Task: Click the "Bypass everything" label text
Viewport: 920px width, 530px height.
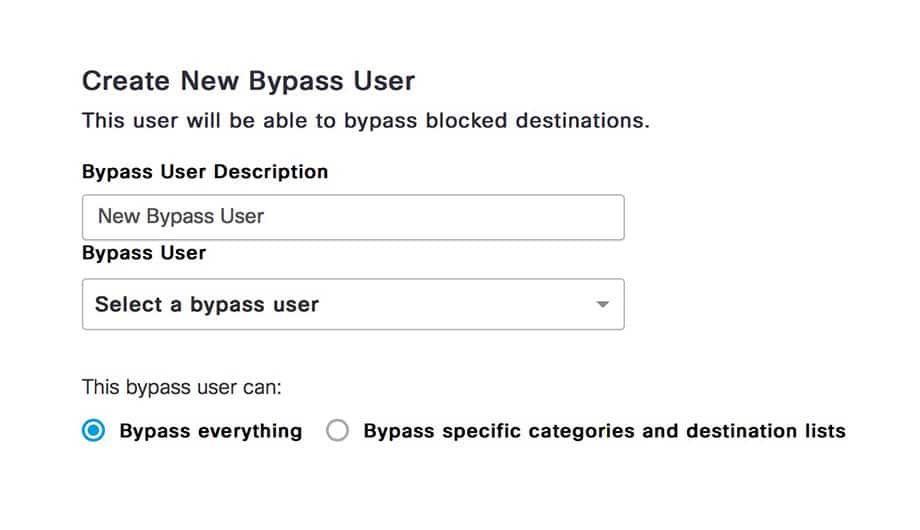Action: pyautogui.click(x=210, y=431)
